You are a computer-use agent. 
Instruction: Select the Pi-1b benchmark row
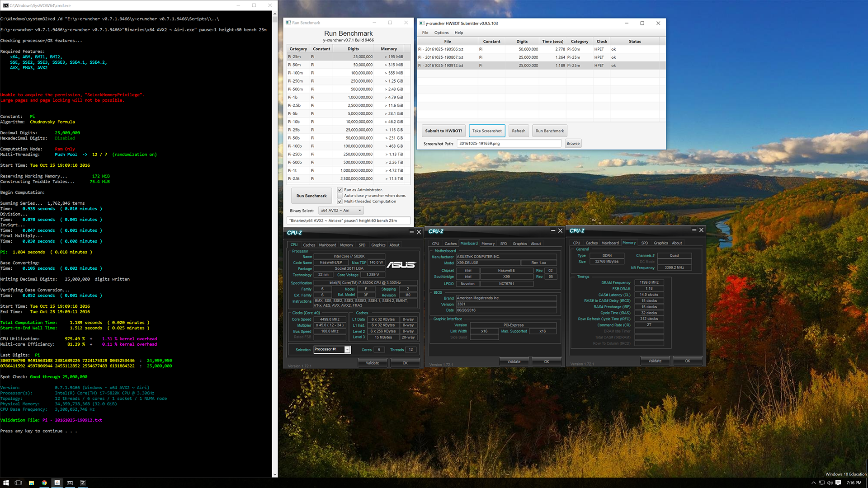[348, 98]
